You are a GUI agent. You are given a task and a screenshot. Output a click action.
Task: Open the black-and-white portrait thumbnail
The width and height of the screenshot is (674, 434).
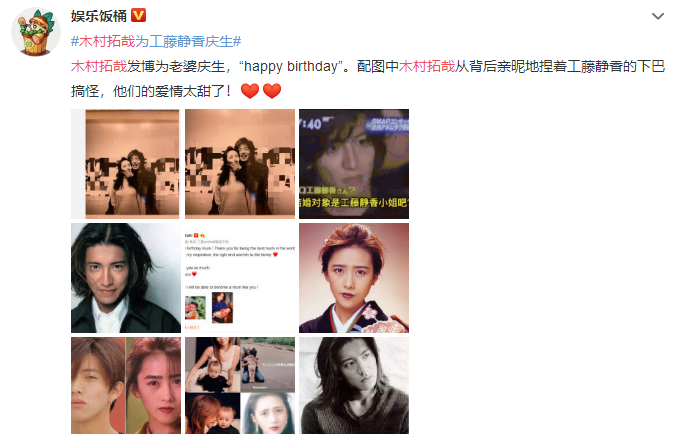[354, 385]
